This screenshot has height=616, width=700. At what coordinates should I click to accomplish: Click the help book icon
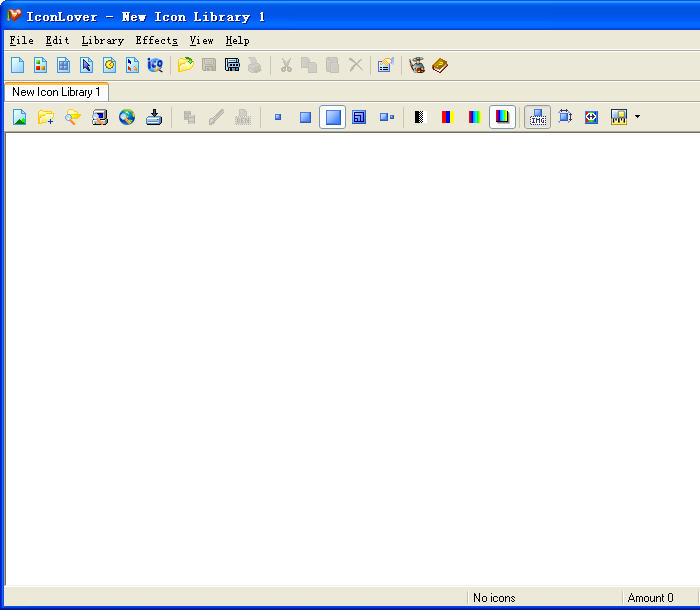pyautogui.click(x=440, y=65)
